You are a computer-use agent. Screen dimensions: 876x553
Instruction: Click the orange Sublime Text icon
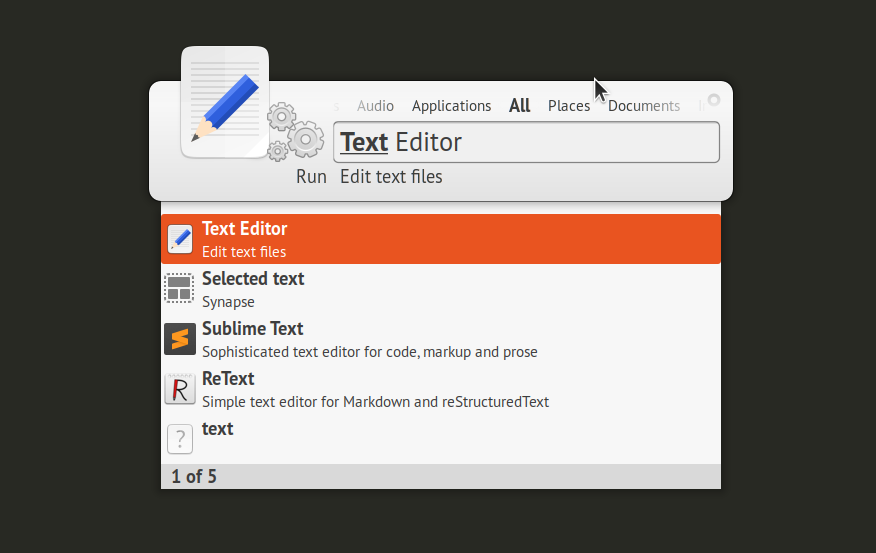(x=180, y=339)
